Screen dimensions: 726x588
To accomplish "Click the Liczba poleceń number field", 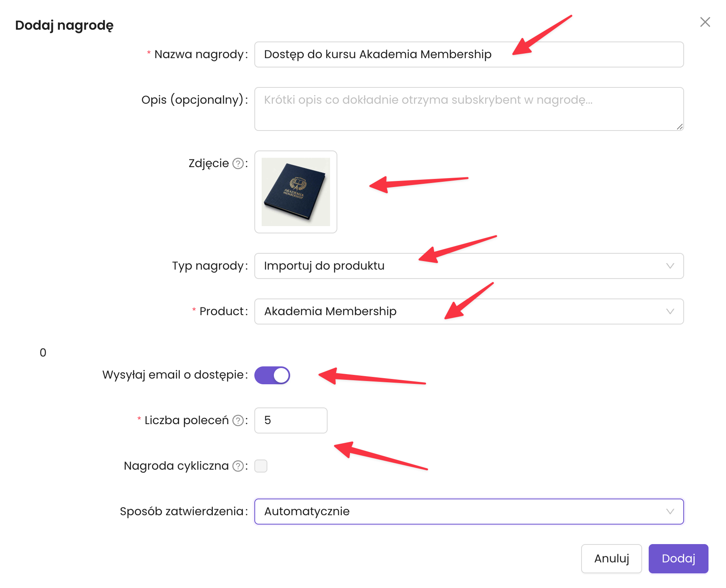I will (x=291, y=420).
